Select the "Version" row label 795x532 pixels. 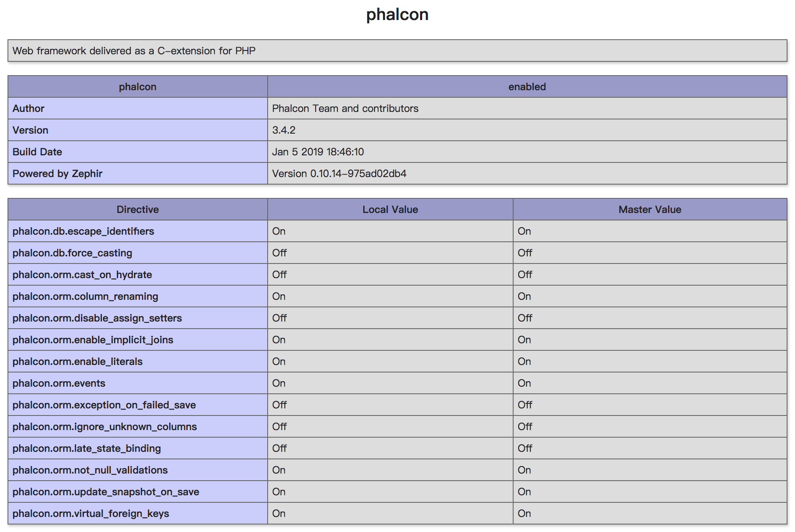(x=30, y=130)
